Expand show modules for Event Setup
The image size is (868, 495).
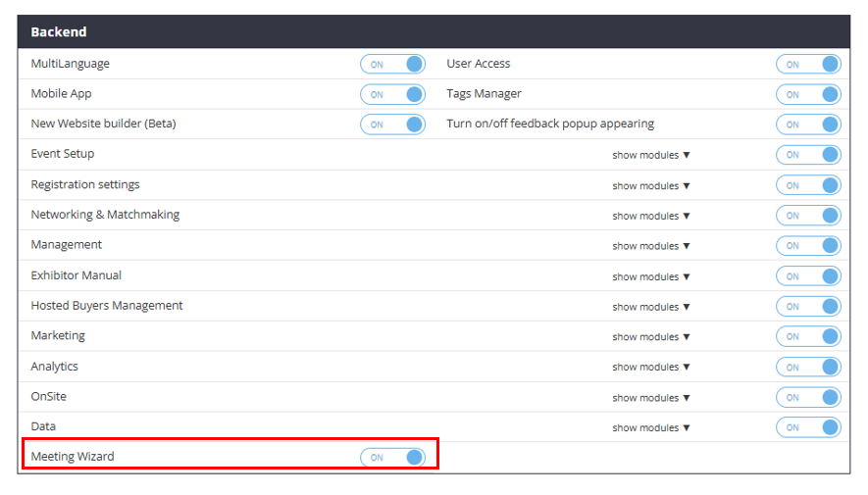pyautogui.click(x=651, y=155)
